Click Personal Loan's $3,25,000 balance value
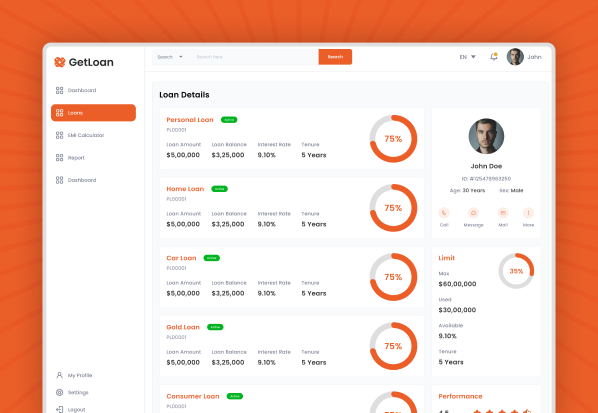598x413 pixels. tap(228, 155)
